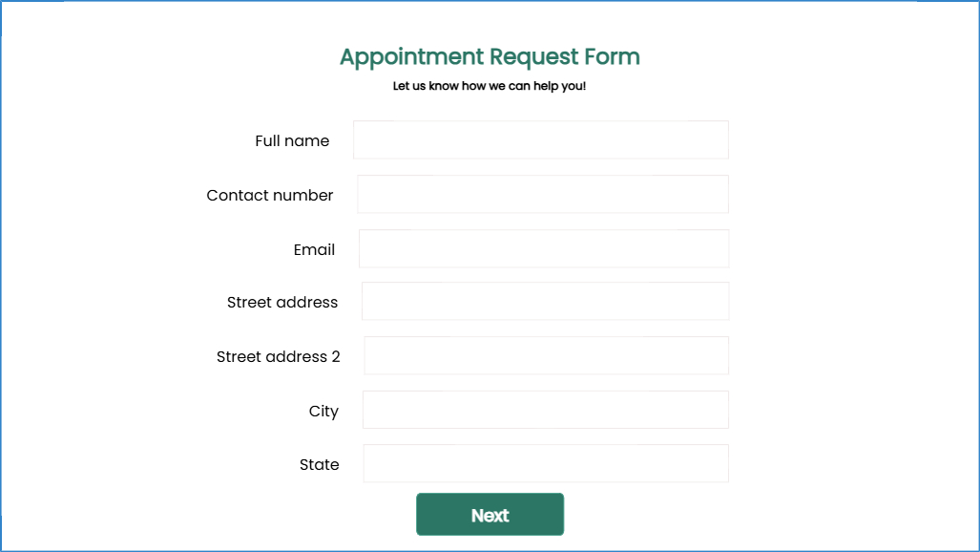
Task: Click the "Street address 2" label
Action: pos(278,356)
